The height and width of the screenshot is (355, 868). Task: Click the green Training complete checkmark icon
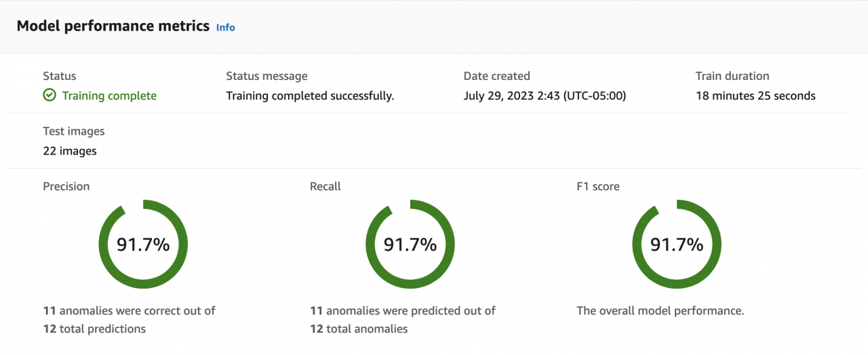(x=50, y=96)
